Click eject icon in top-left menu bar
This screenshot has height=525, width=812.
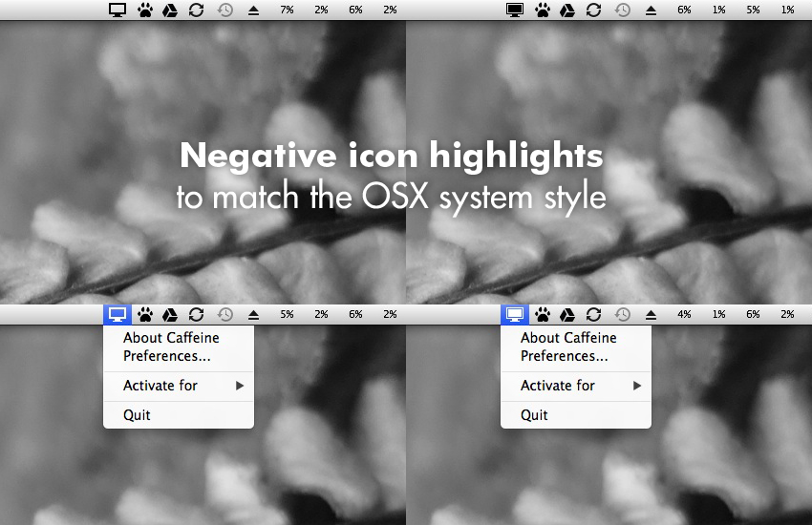pos(253,10)
